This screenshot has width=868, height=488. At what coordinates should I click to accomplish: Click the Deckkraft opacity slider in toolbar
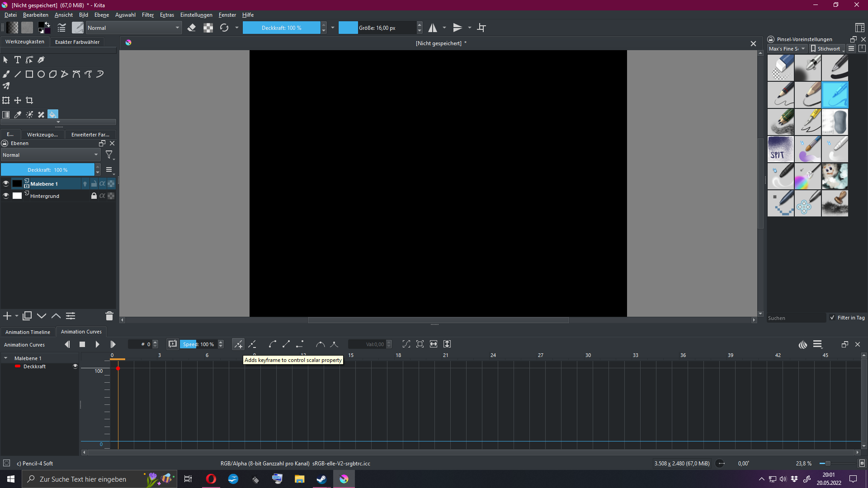point(281,28)
